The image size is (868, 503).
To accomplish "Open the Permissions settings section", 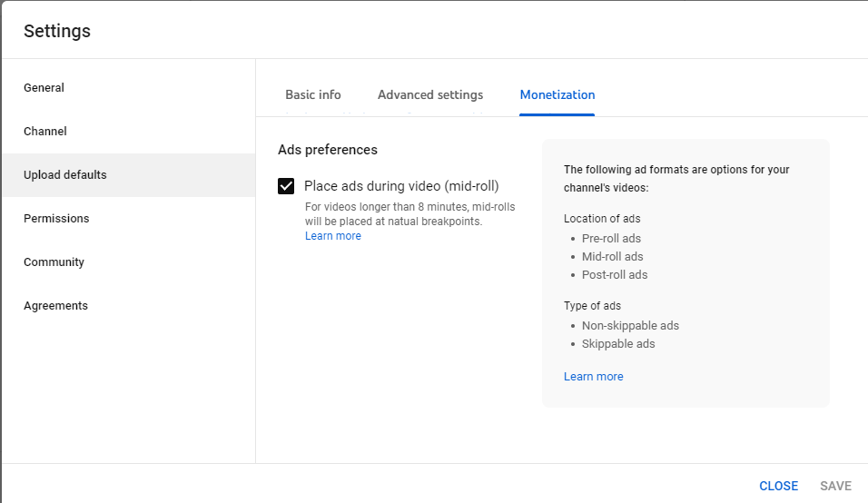I will (56, 219).
